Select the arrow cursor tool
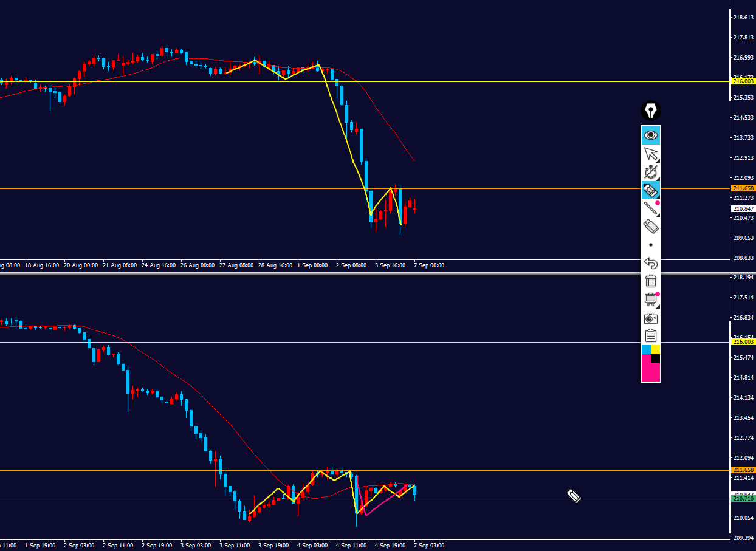Screen dimensions: 756x551 point(651,154)
